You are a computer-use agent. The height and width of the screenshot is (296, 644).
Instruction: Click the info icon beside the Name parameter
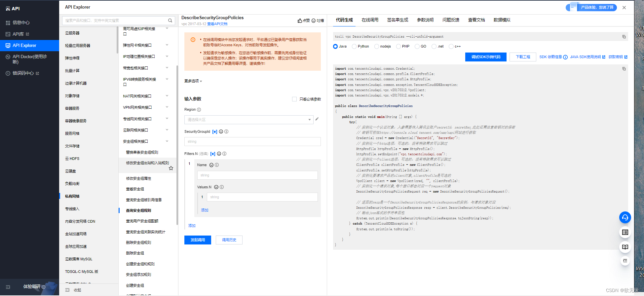click(217, 165)
